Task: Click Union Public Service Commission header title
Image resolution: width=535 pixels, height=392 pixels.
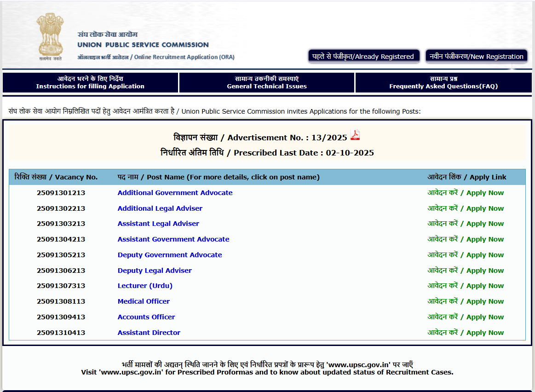Action: coord(143,45)
